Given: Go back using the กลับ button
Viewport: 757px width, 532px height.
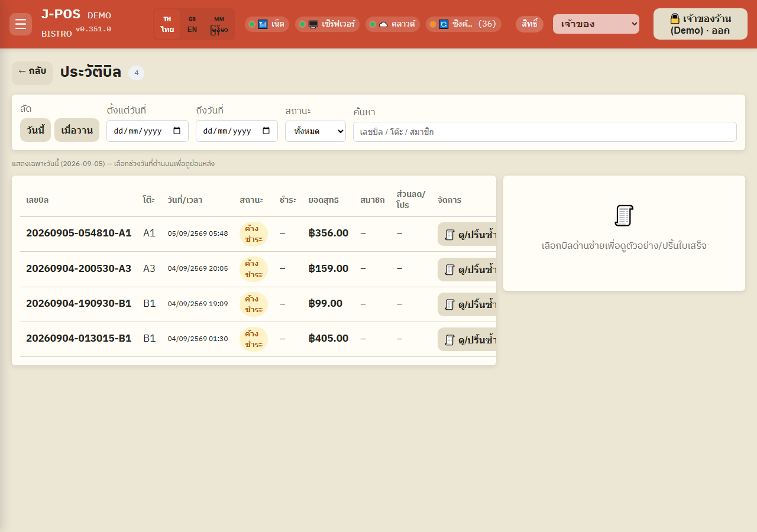Looking at the screenshot, I should click(x=32, y=73).
